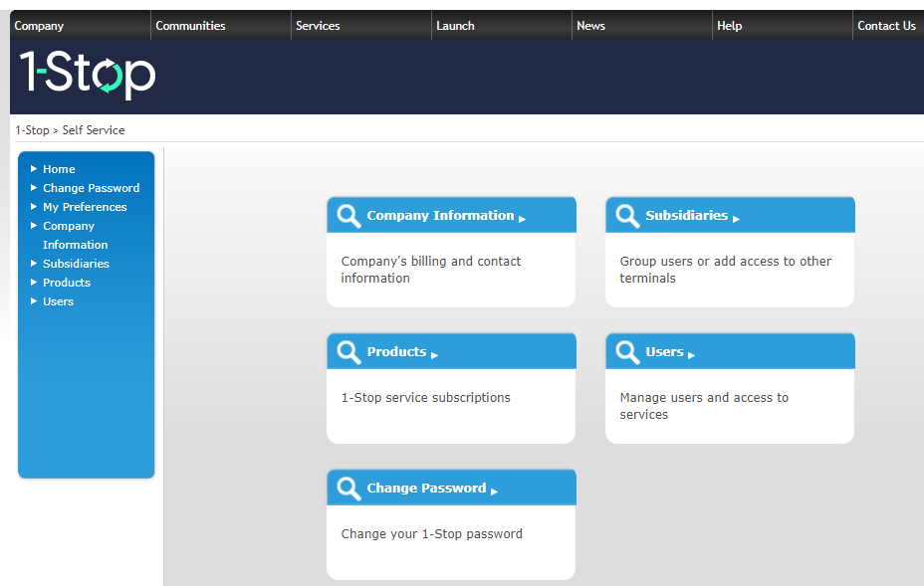Open the Company menu in top bar
This screenshot has height=586, width=924.
click(39, 26)
